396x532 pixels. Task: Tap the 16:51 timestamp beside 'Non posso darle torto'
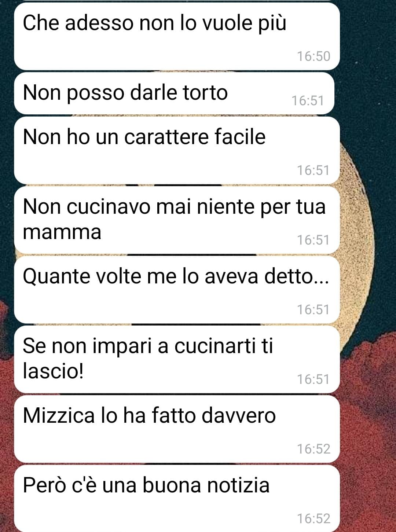tap(308, 100)
